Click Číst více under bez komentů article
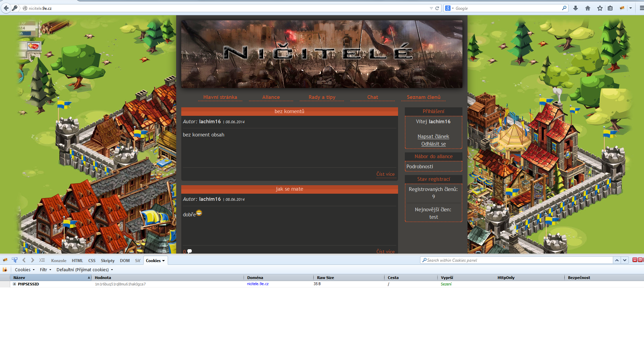Screen dimensions: 644x343 386,174
